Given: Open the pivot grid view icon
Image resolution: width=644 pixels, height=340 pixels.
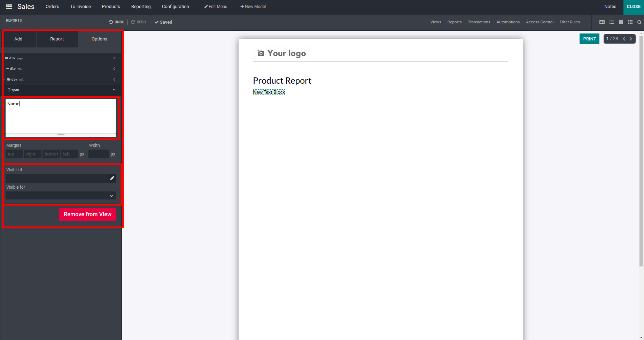Looking at the screenshot, I should pos(630,22).
